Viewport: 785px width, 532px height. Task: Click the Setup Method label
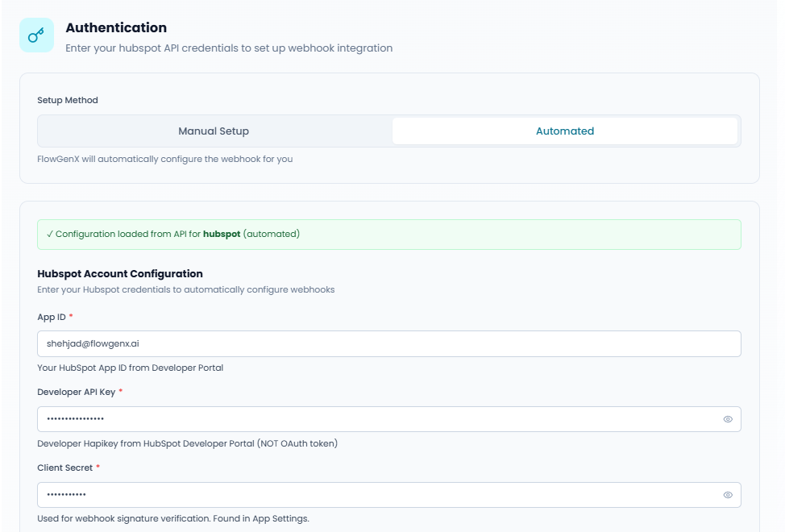(x=68, y=101)
